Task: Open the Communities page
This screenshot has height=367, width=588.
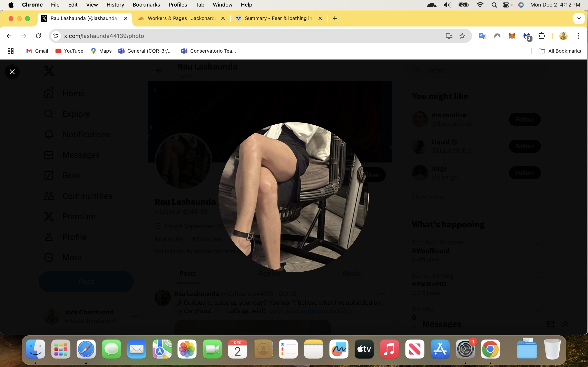Action: [78, 196]
